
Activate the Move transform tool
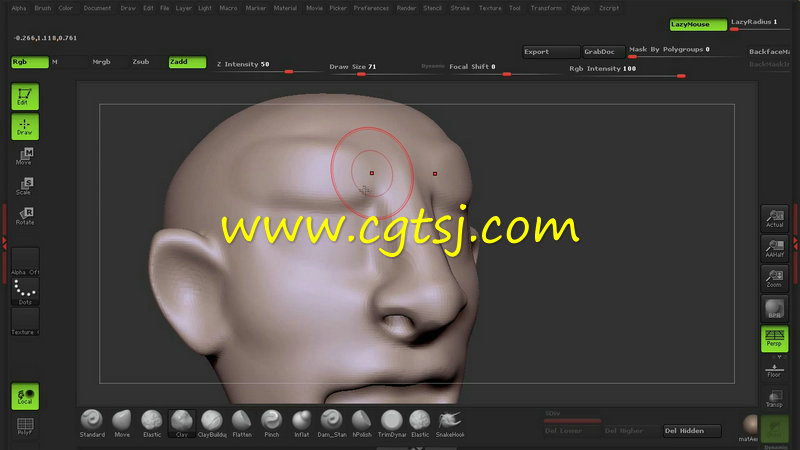pyautogui.click(x=25, y=156)
